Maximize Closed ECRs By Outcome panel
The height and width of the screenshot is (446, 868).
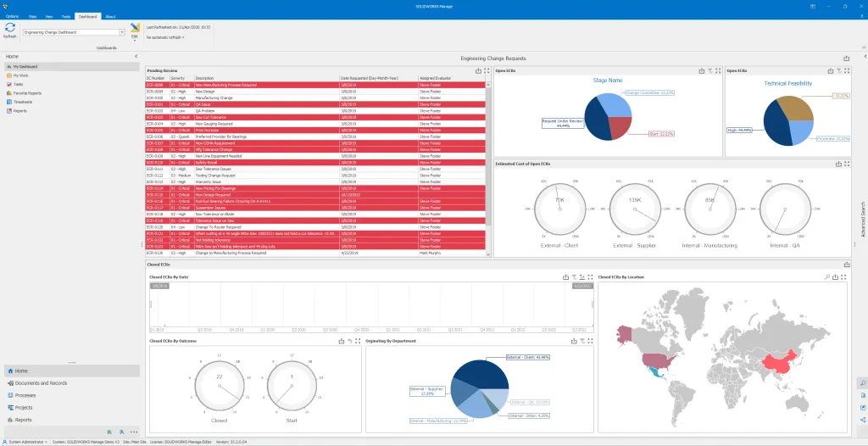click(358, 342)
